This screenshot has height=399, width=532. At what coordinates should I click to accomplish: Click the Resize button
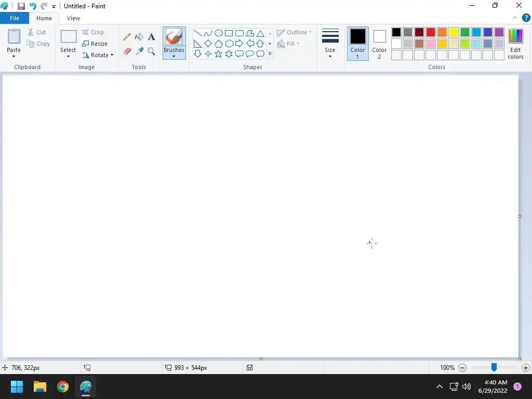(x=95, y=44)
